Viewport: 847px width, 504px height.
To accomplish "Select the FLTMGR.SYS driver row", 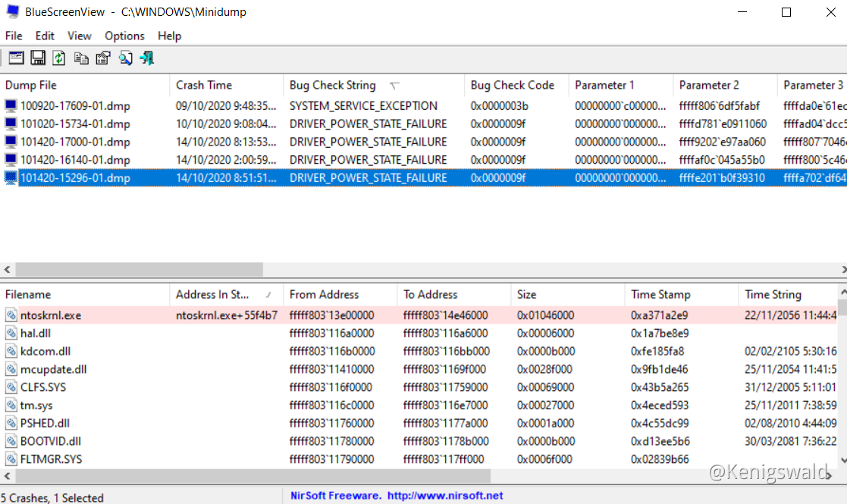I will tap(51, 459).
